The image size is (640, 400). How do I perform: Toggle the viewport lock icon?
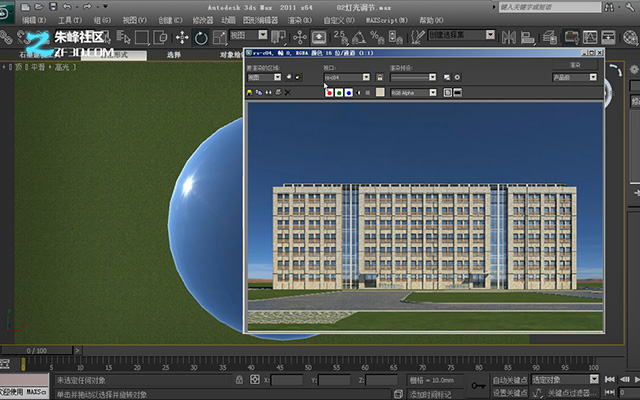(380, 77)
